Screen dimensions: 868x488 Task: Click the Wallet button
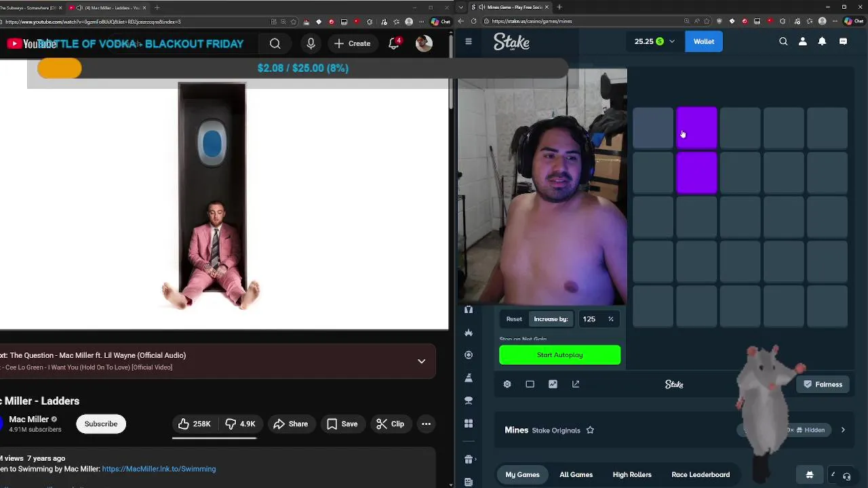[703, 41]
